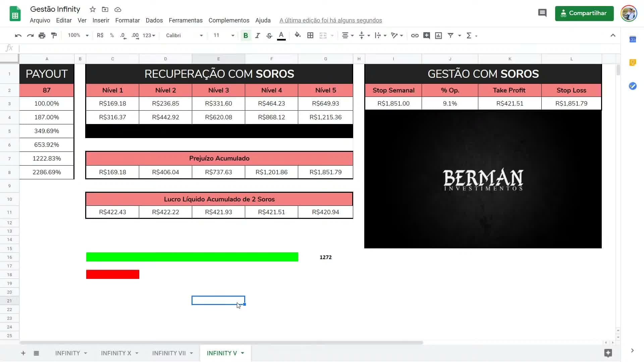Redo the last action
Screen dimensions: 644x362
point(30,36)
